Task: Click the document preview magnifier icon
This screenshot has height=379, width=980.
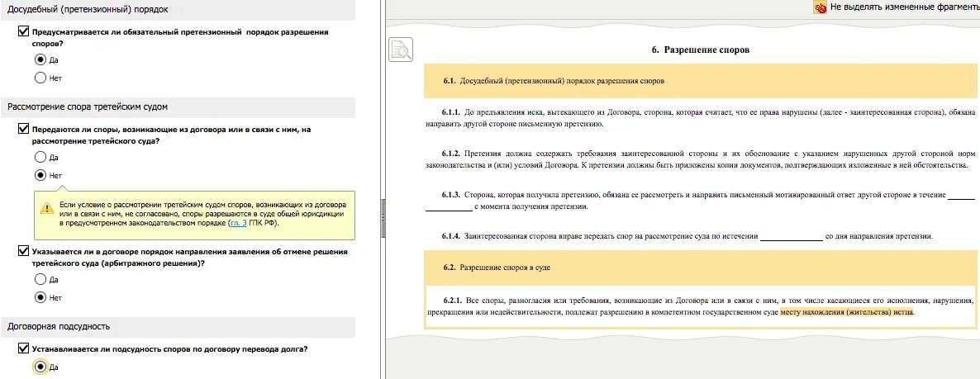Action: (x=401, y=50)
